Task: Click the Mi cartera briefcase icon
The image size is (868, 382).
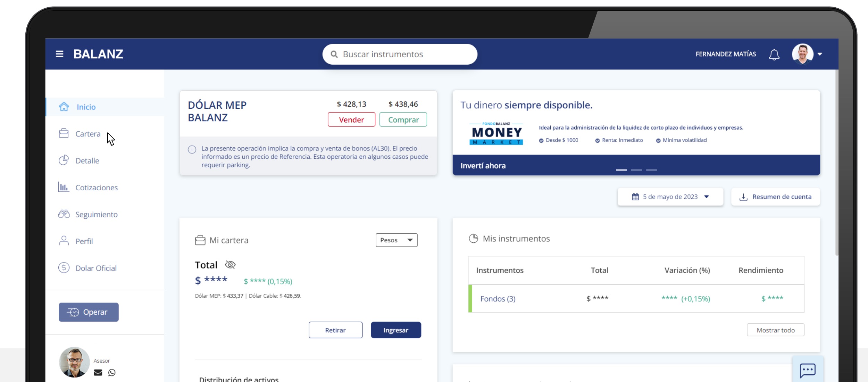Action: 200,240
